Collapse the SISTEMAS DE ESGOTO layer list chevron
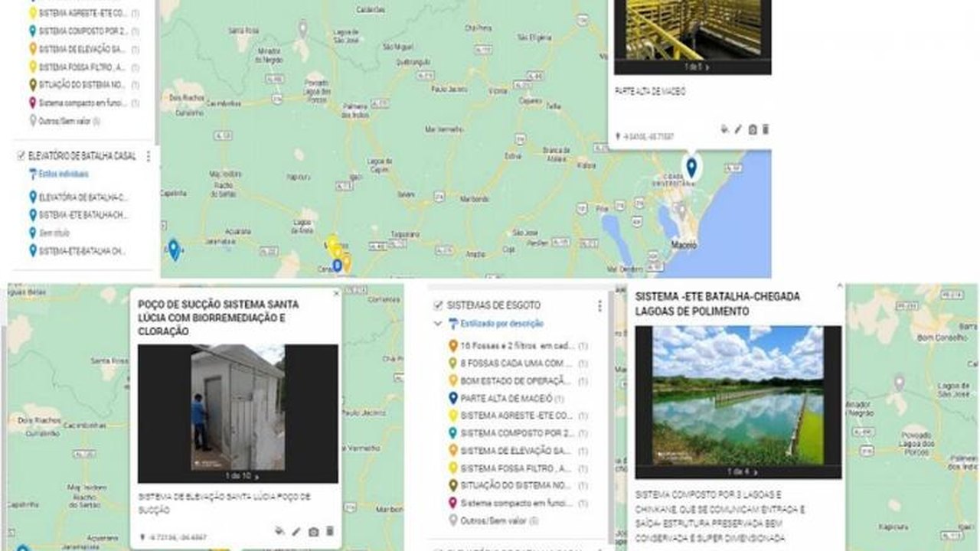Image resolution: width=980 pixels, height=551 pixels. pyautogui.click(x=438, y=324)
